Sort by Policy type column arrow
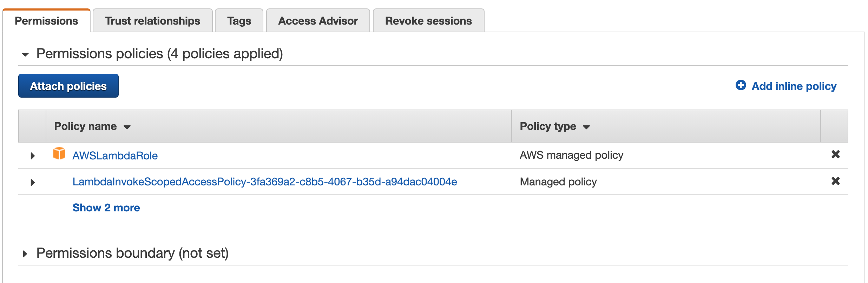This screenshot has height=283, width=868. pyautogui.click(x=586, y=127)
